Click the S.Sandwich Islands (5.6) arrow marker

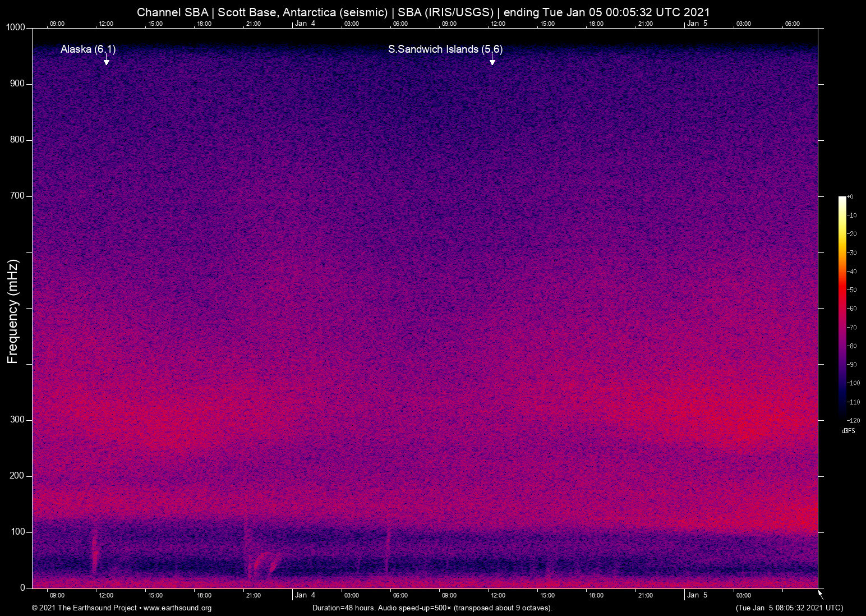492,61
